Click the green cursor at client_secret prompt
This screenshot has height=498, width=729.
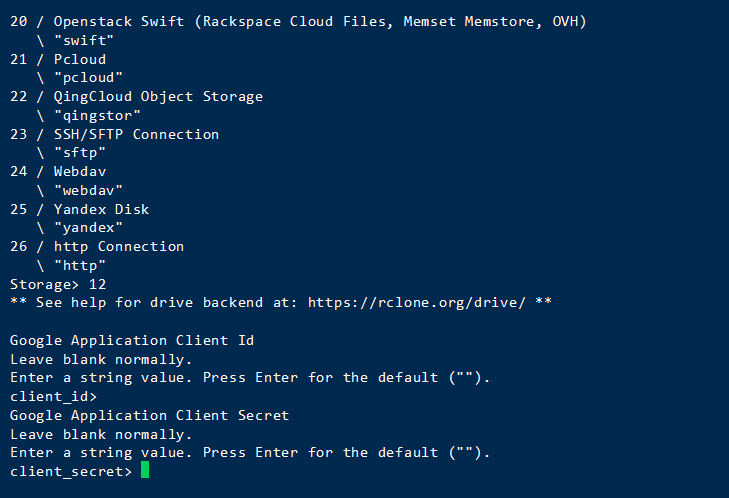[145, 470]
